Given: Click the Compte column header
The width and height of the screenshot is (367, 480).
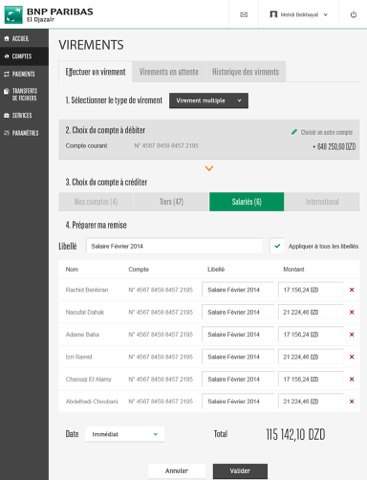Looking at the screenshot, I should pos(139,269).
